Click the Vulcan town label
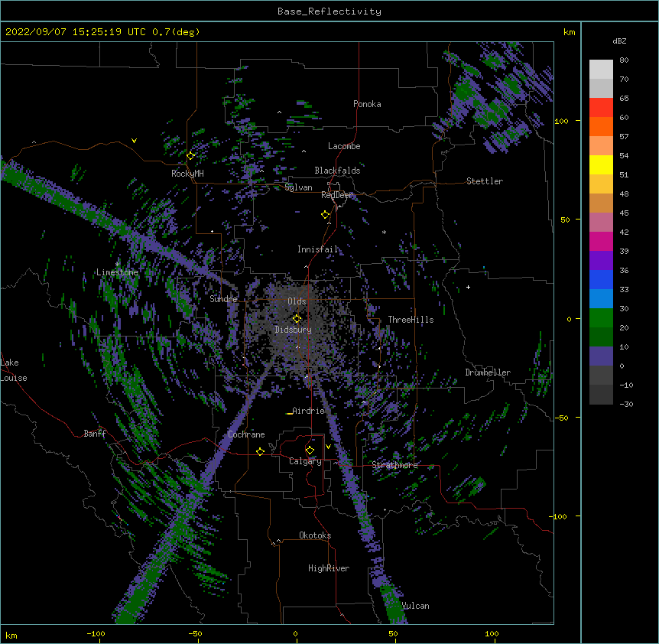 click(x=415, y=606)
